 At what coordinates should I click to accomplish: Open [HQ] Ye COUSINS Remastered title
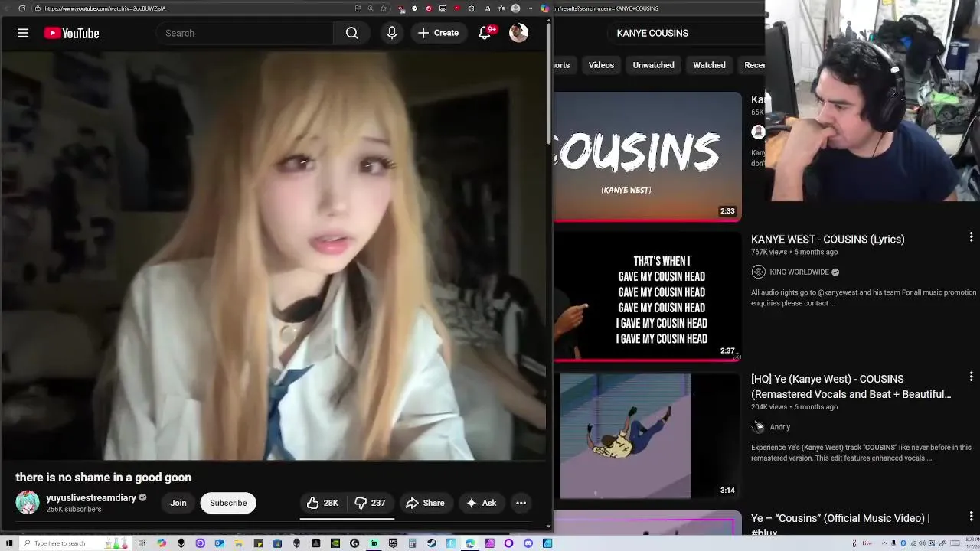851,386
